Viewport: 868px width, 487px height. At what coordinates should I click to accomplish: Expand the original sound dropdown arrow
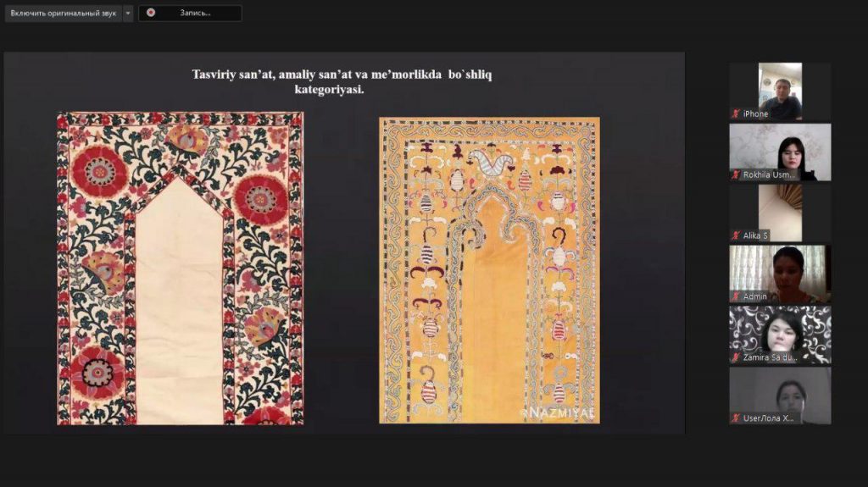127,14
